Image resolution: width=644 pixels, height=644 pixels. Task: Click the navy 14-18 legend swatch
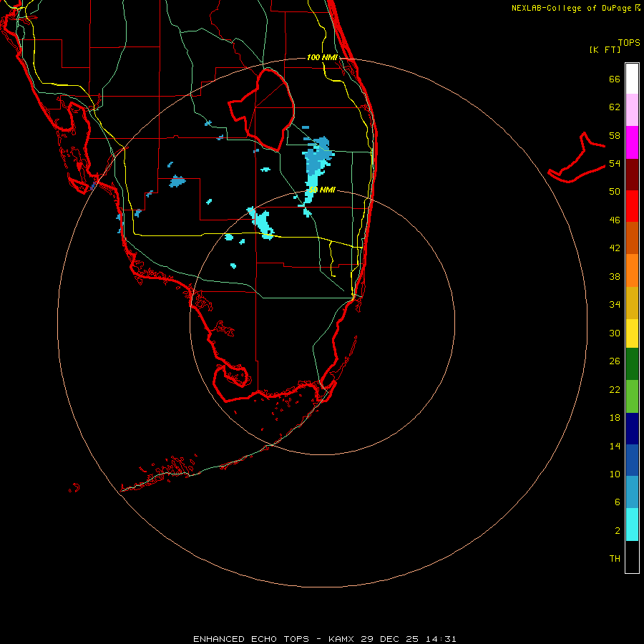tap(632, 429)
